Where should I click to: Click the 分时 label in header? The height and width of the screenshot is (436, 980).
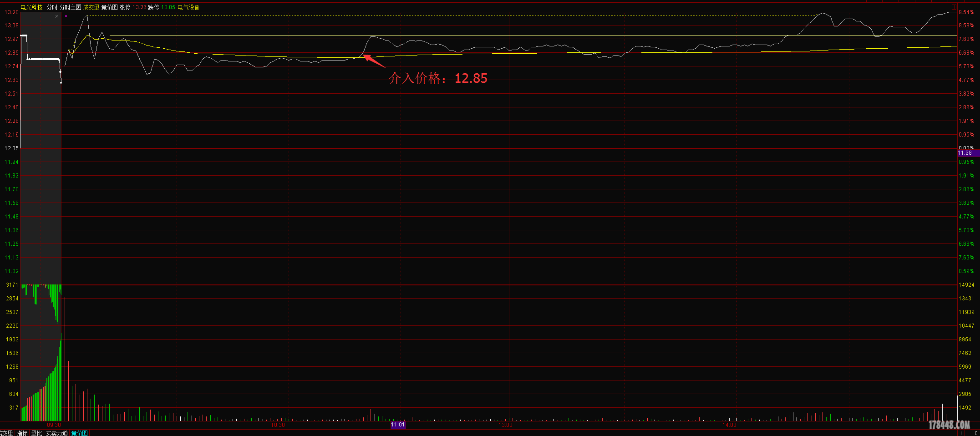pyautogui.click(x=52, y=7)
